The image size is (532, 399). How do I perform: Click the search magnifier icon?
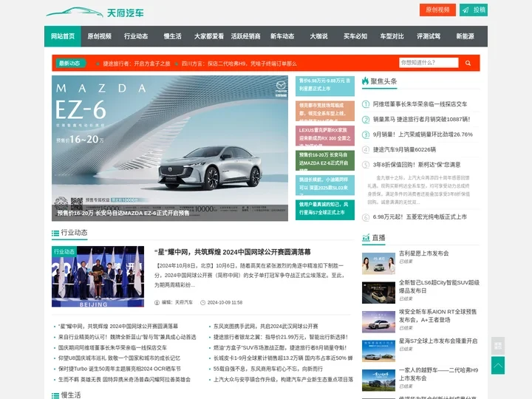pyautogui.click(x=468, y=63)
